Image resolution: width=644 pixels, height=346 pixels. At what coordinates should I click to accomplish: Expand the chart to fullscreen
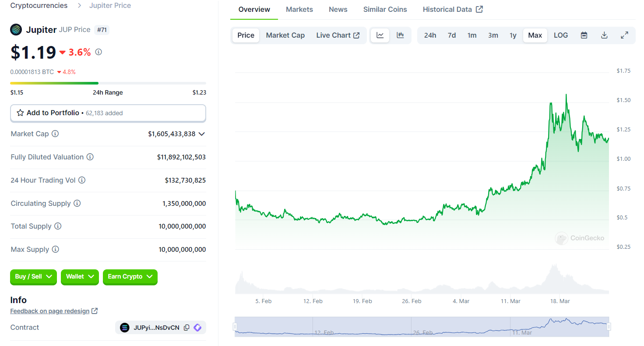coord(625,35)
